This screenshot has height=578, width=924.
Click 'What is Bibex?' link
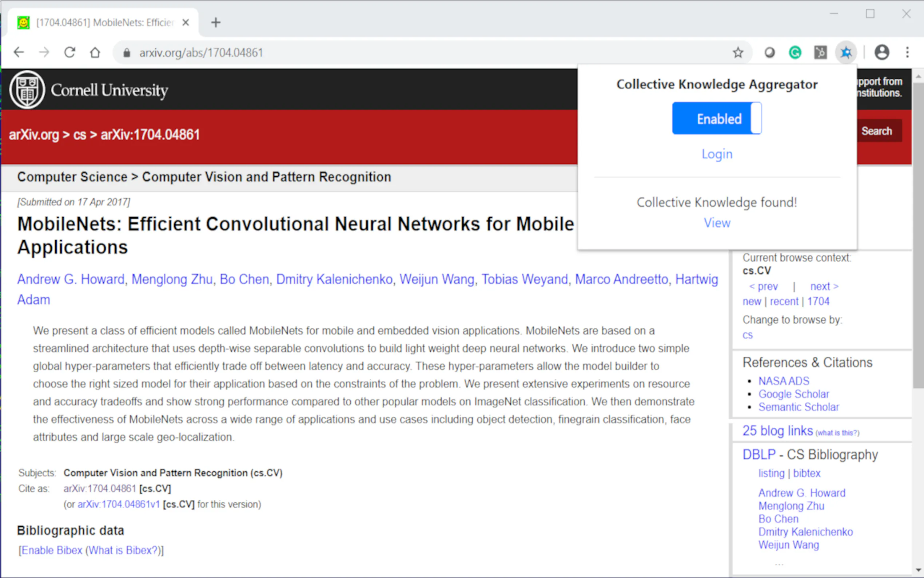point(123,550)
